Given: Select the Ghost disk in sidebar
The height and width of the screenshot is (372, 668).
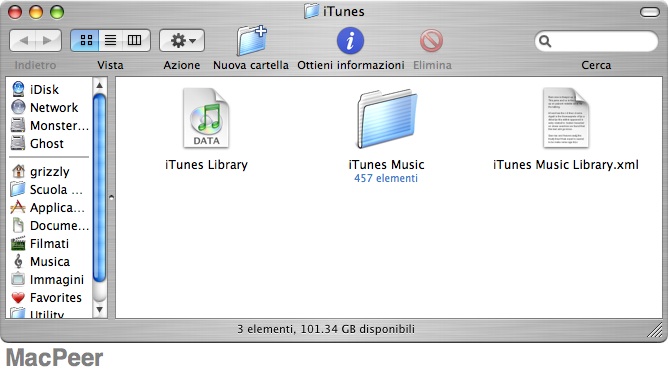Looking at the screenshot, I should [37, 144].
